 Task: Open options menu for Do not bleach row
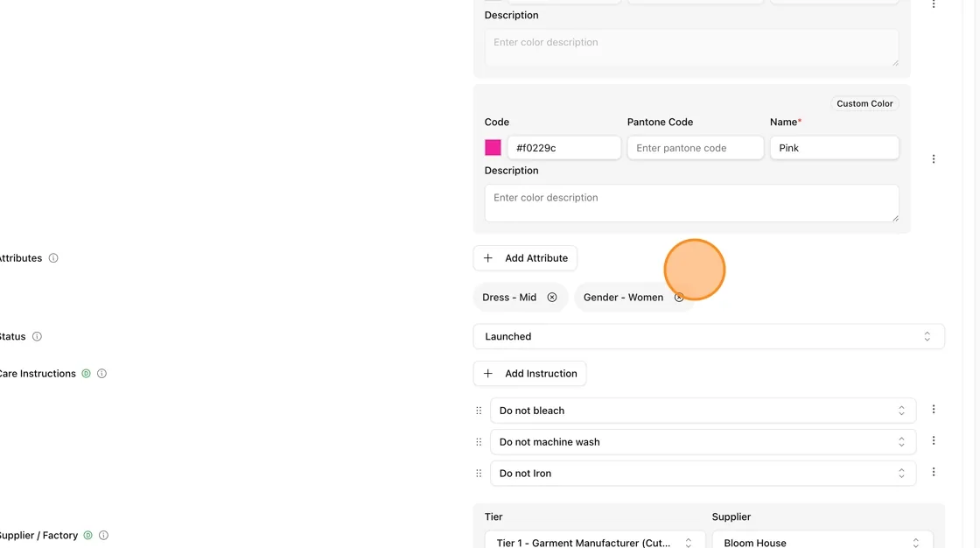tap(934, 409)
